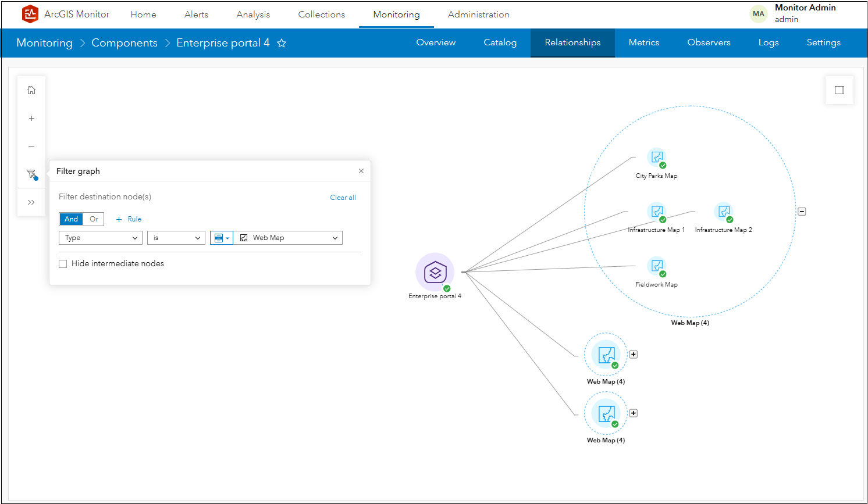Image resolution: width=868 pixels, height=504 pixels.
Task: Collapse the expanded Web Map (4) group
Action: pos(802,212)
